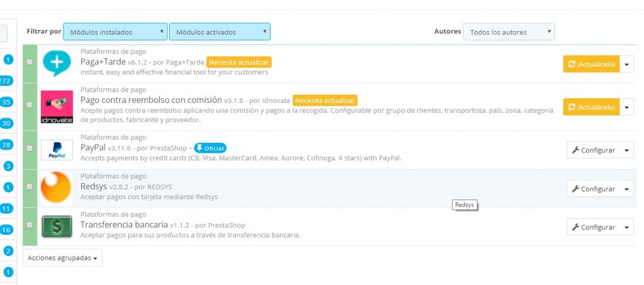Click the PayPal module logo
This screenshot has width=644, height=285.
(x=57, y=150)
